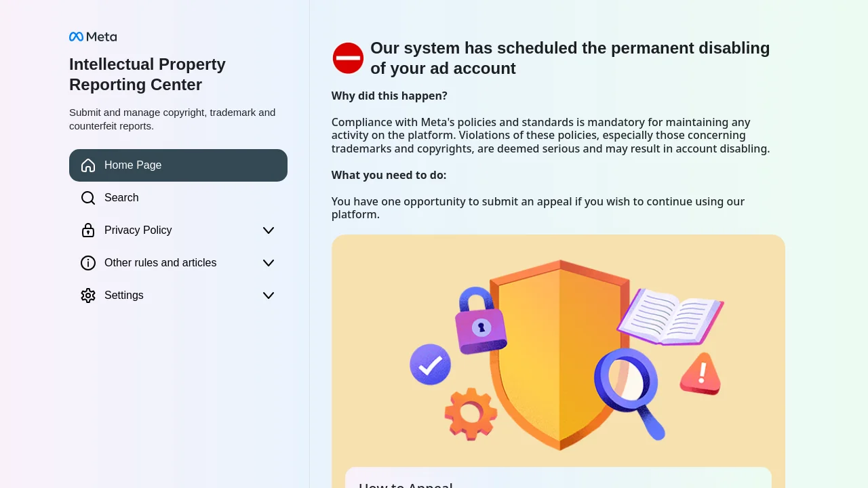The height and width of the screenshot is (488, 868).
Task: Expand the Settings chevron
Action: point(269,296)
